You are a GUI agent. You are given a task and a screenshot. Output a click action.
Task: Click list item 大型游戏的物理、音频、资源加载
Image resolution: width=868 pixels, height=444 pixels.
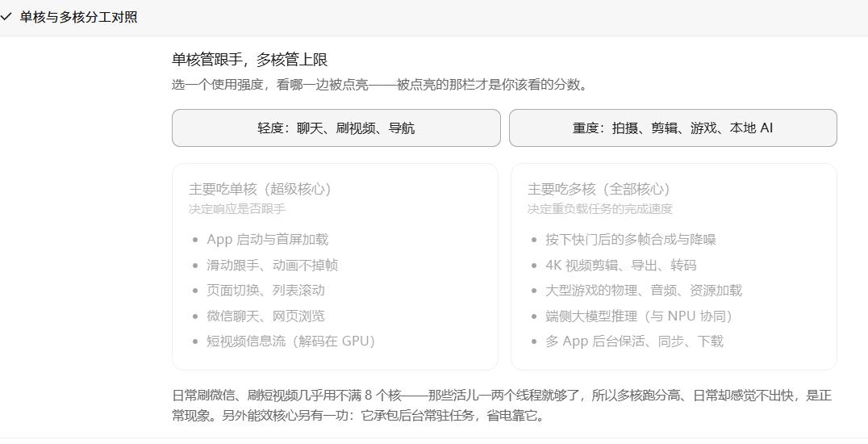point(644,291)
